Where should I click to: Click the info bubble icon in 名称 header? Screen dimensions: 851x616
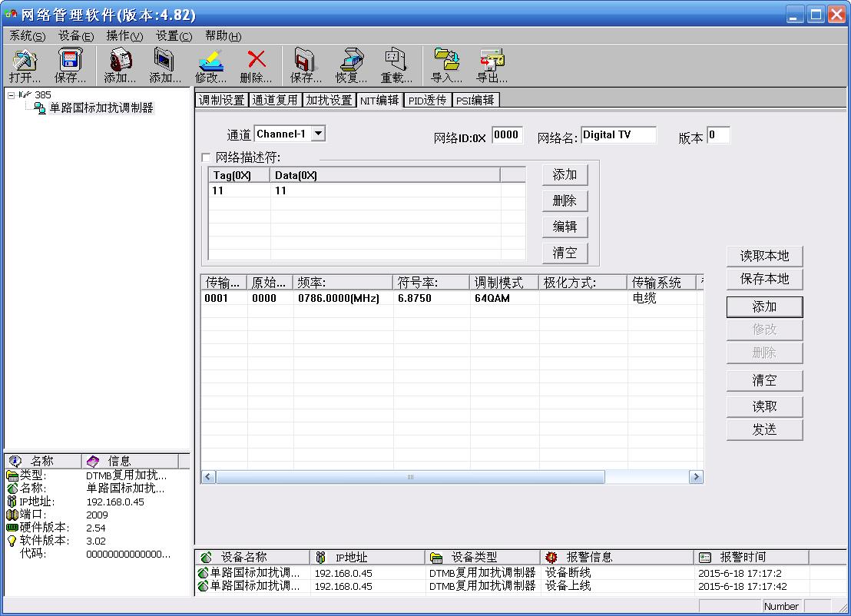tap(15, 462)
